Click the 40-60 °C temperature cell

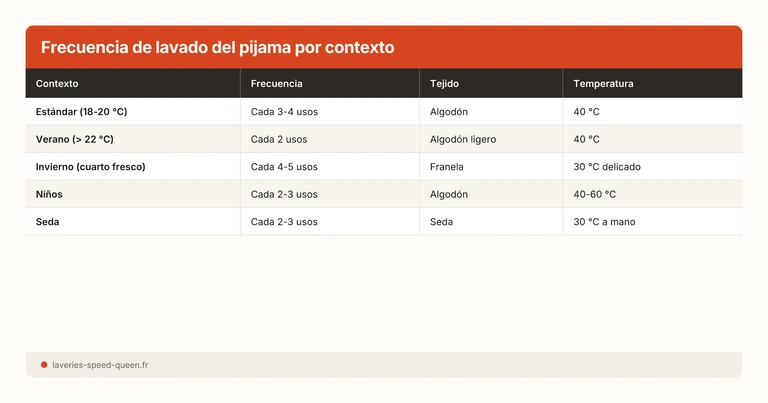click(595, 194)
